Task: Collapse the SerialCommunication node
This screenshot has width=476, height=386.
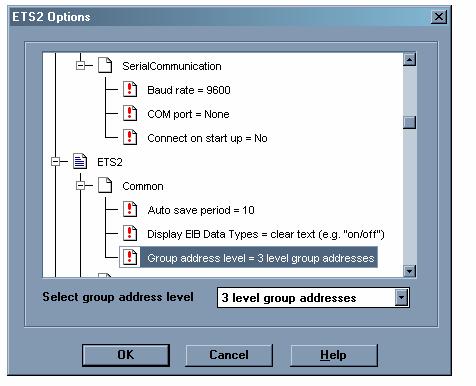Action: point(80,65)
